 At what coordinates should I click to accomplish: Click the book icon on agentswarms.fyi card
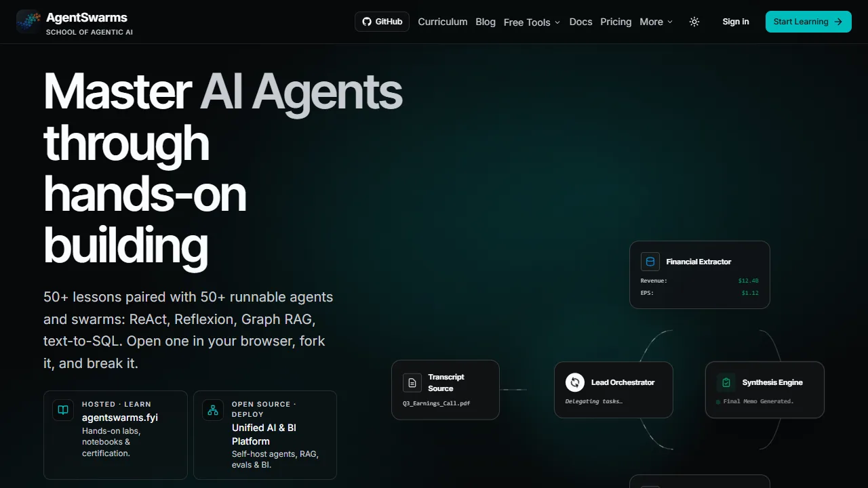click(63, 410)
